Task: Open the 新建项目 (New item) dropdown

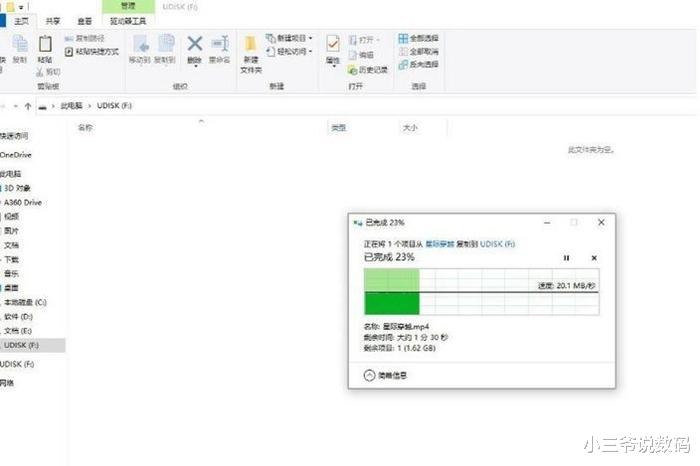Action: 289,38
